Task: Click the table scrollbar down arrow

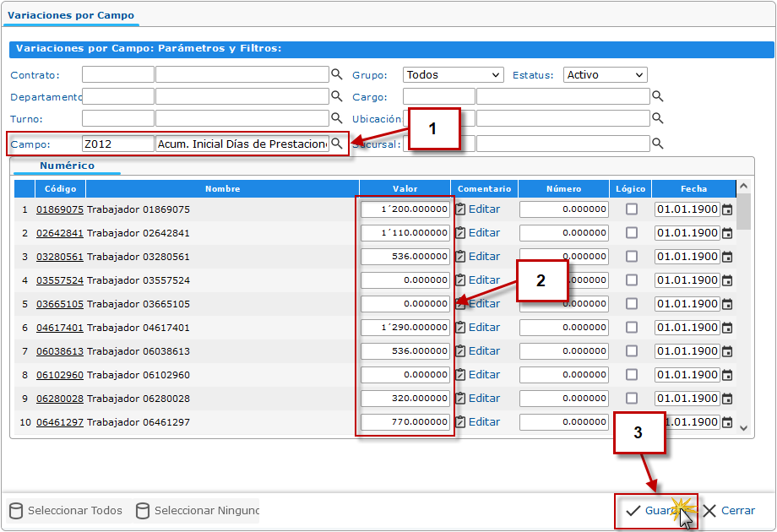Action: (x=743, y=428)
